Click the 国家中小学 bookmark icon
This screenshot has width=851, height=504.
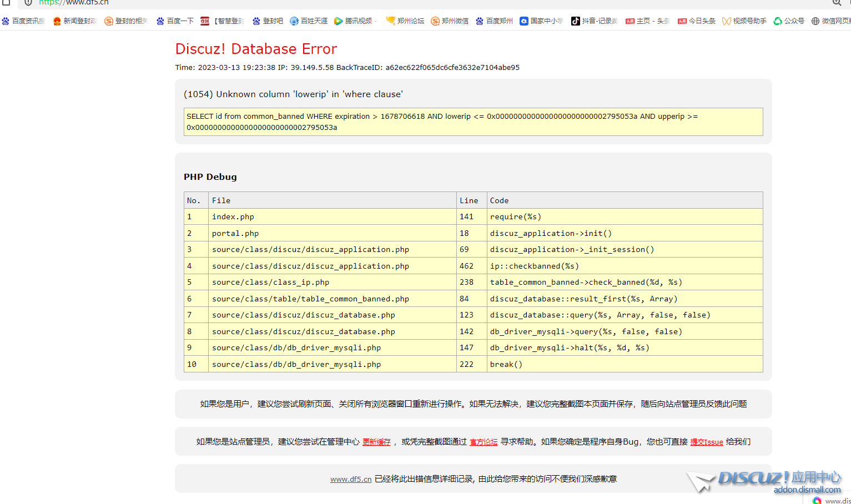click(524, 21)
